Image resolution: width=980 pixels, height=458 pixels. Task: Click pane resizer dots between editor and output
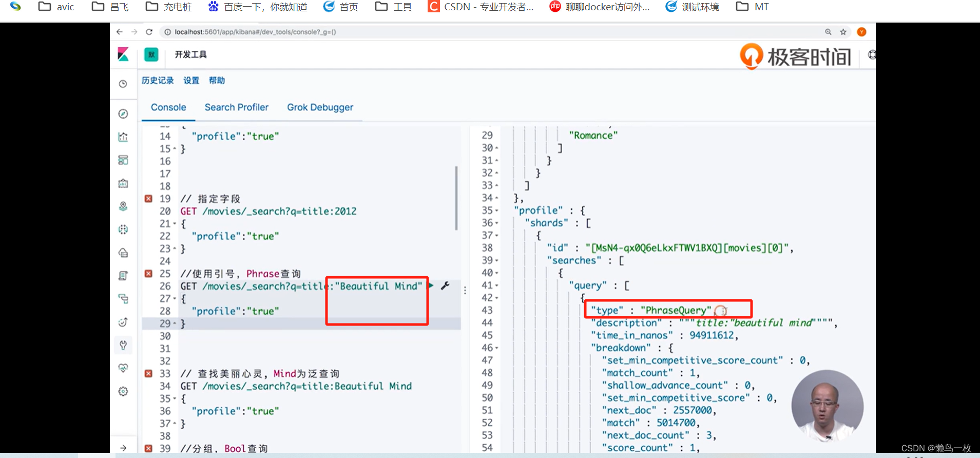tap(465, 290)
